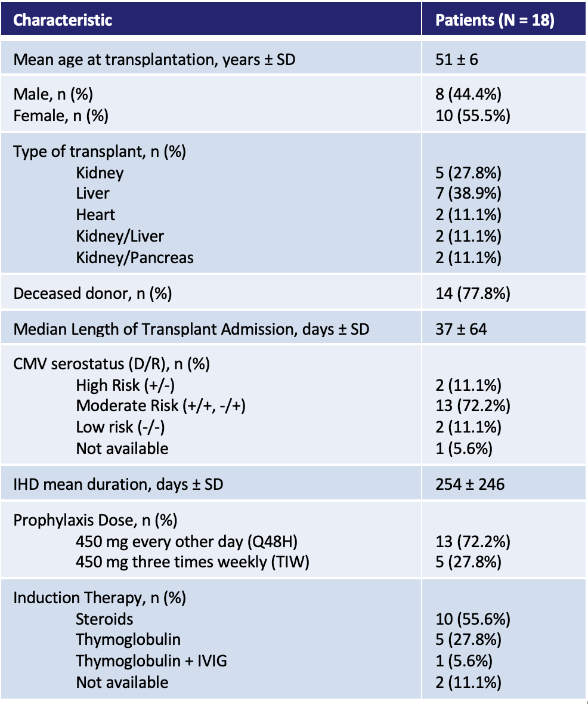The height and width of the screenshot is (704, 588).
Task: Select the IHD mean duration row label
Action: coord(118,484)
